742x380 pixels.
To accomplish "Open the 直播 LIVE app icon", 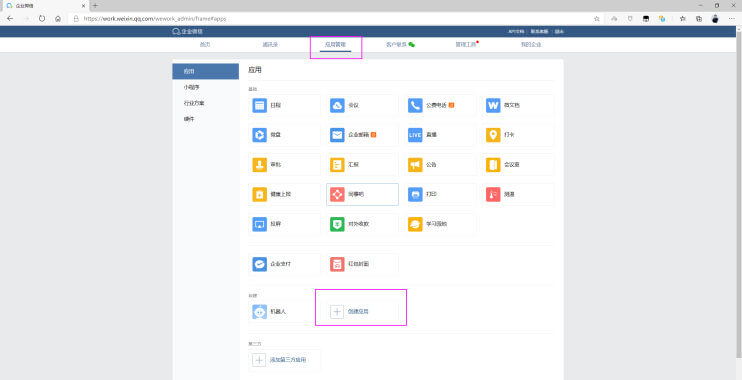I will click(415, 135).
